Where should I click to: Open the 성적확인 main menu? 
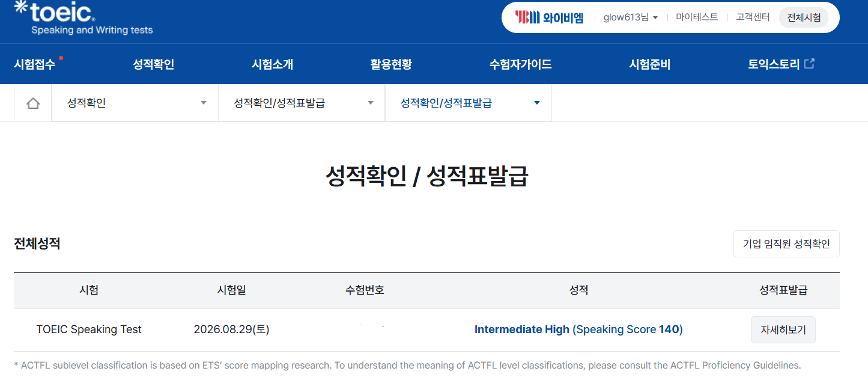(x=154, y=64)
